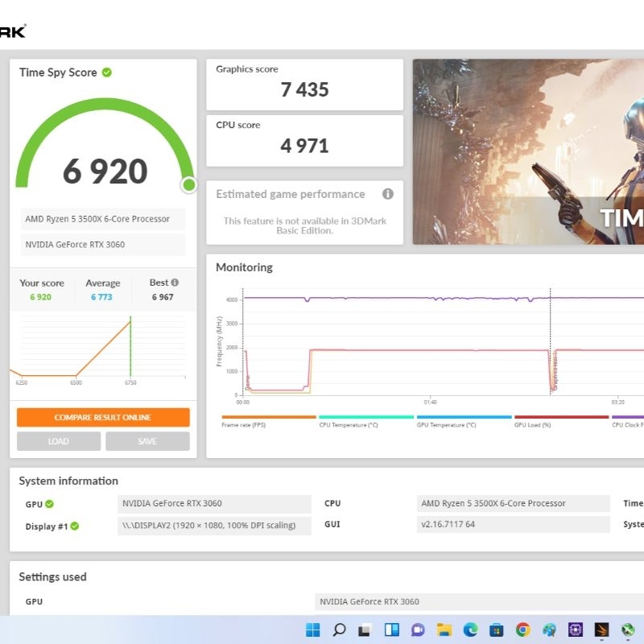The height and width of the screenshot is (644, 644).
Task: Click the green check icon next to GPU
Action: tap(49, 504)
